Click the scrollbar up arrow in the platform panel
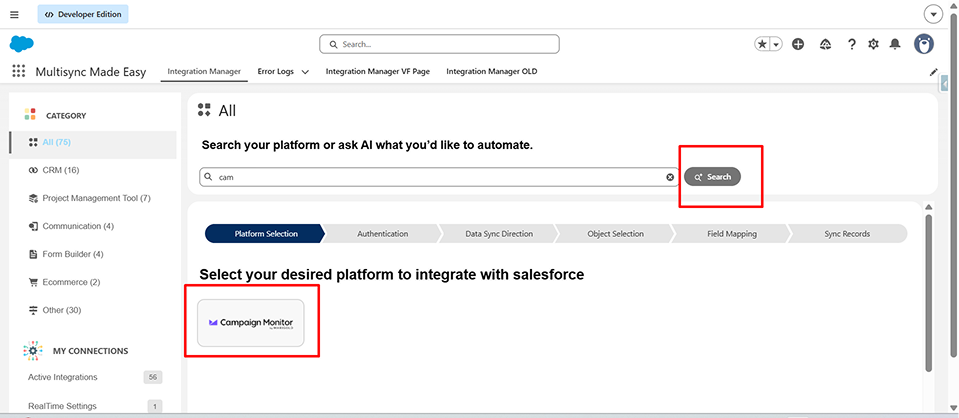959x418 pixels. [928, 207]
